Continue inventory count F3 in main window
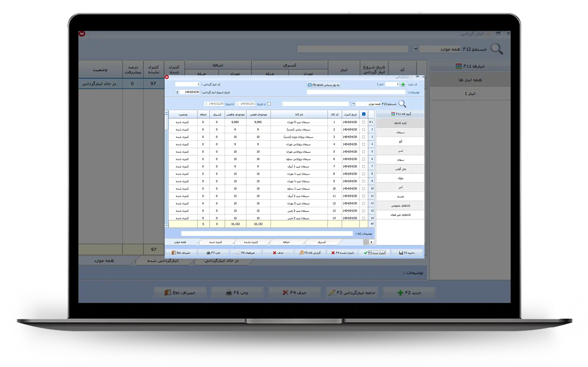 coord(352,293)
